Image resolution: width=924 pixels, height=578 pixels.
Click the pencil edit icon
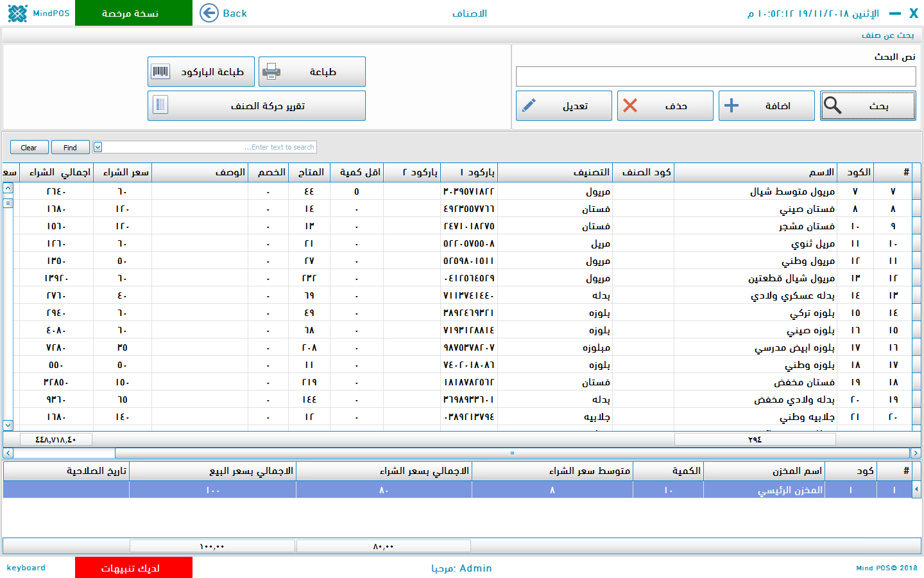[x=529, y=105]
